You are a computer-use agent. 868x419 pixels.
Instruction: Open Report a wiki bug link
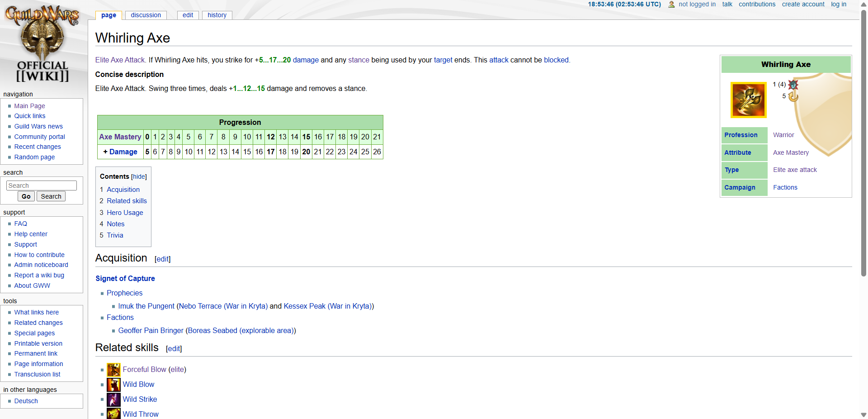coord(39,275)
